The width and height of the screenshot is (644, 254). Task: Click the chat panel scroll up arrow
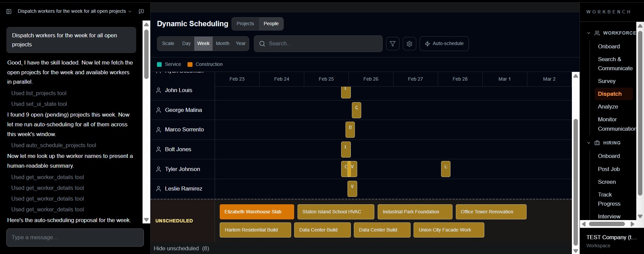pyautogui.click(x=146, y=25)
